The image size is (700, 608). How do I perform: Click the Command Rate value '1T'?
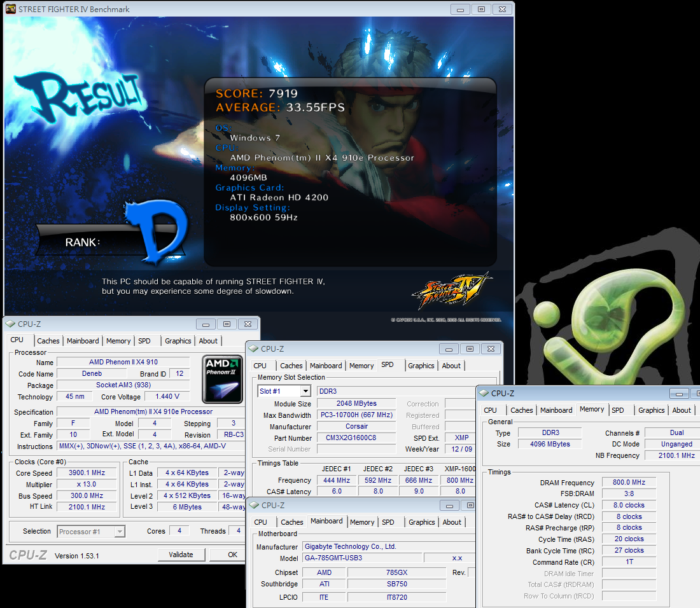629,562
